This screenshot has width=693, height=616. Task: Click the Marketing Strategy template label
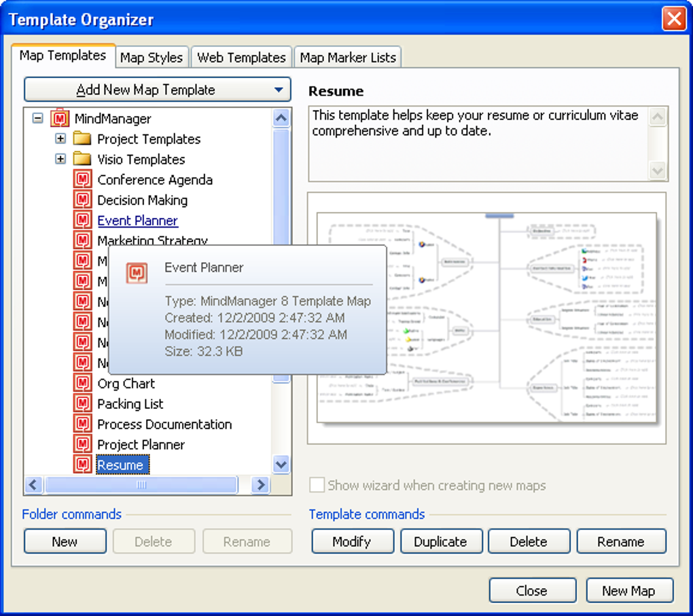tap(152, 240)
